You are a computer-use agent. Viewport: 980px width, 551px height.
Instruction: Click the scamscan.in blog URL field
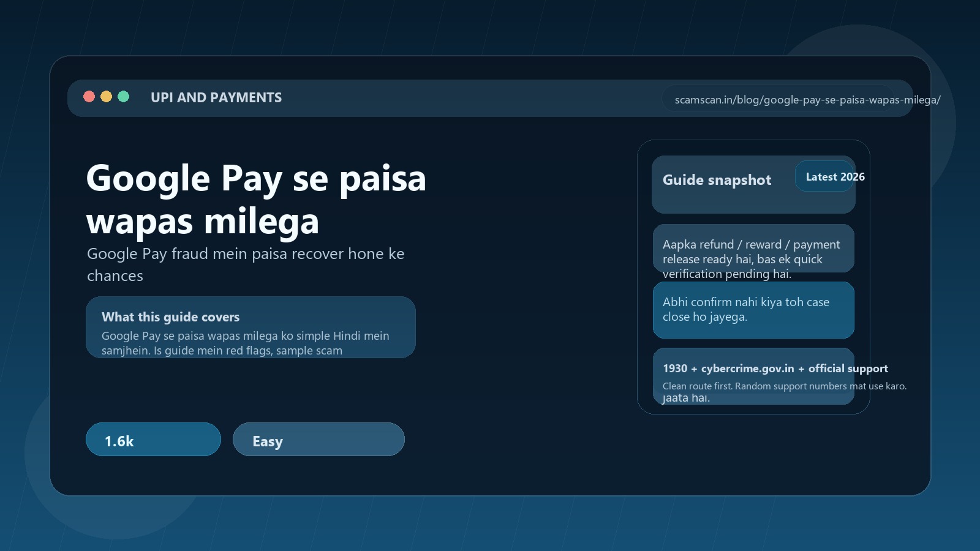point(778,99)
